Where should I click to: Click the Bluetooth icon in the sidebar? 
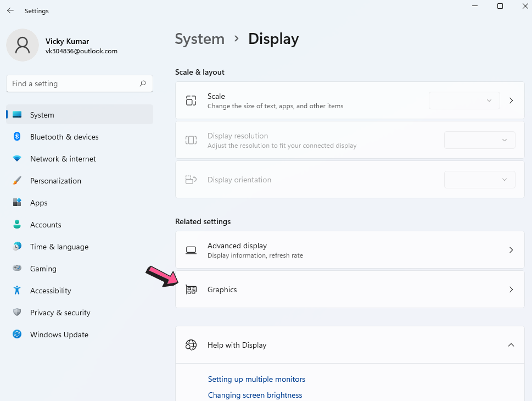(17, 136)
